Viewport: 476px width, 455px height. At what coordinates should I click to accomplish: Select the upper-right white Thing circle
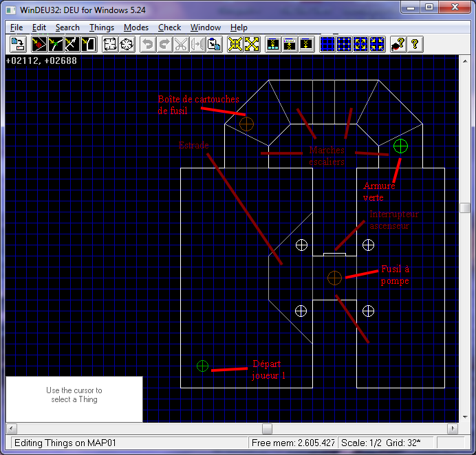click(x=368, y=245)
